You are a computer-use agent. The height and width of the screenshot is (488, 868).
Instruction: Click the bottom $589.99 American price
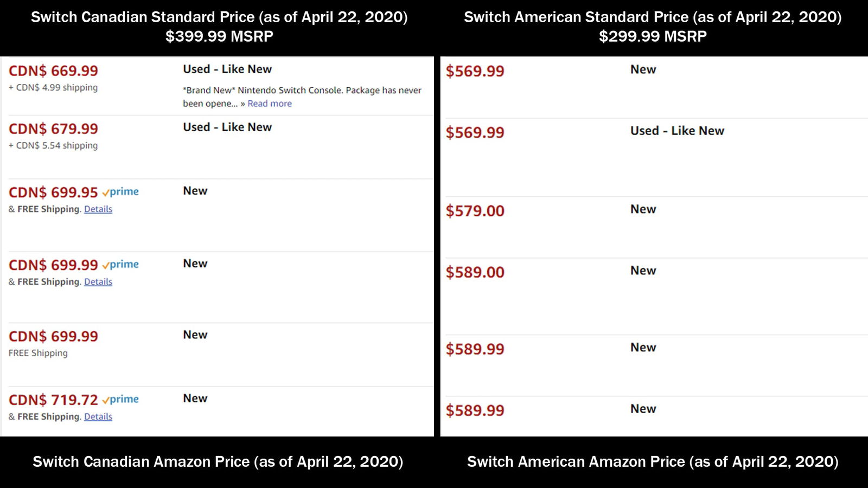(475, 410)
